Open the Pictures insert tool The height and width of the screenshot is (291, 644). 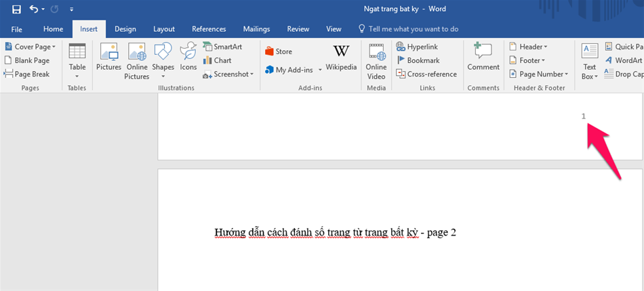(108, 58)
